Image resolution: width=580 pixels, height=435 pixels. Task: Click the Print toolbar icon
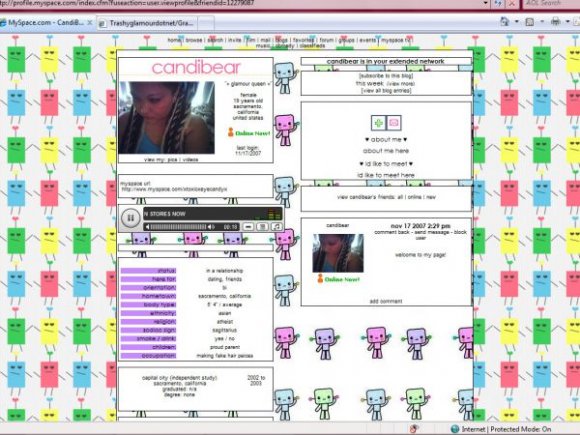[556, 21]
